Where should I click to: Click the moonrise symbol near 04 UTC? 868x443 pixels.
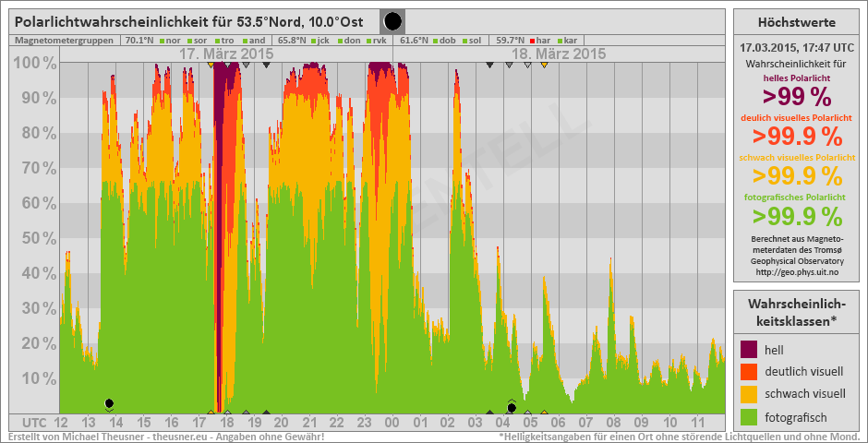[x=512, y=407]
